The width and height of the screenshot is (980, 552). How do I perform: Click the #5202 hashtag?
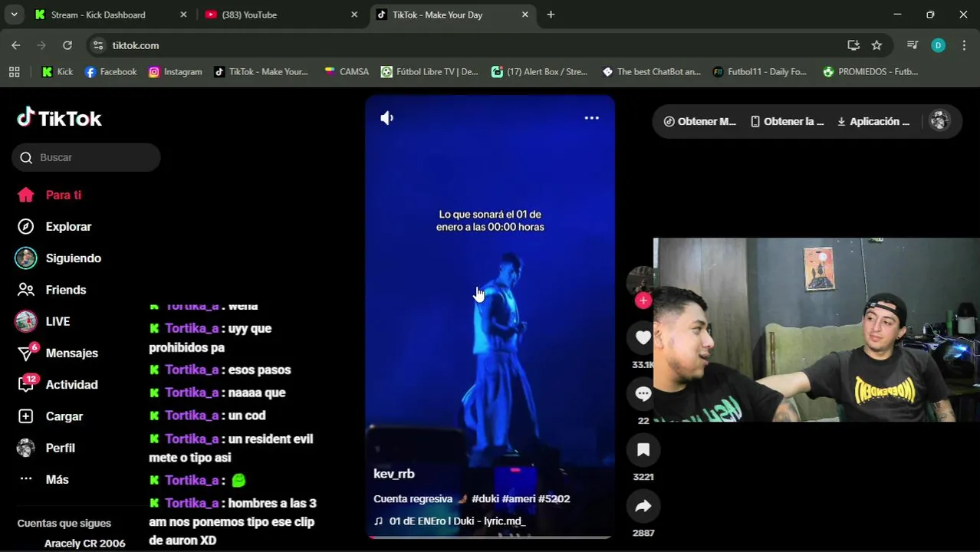coord(554,498)
